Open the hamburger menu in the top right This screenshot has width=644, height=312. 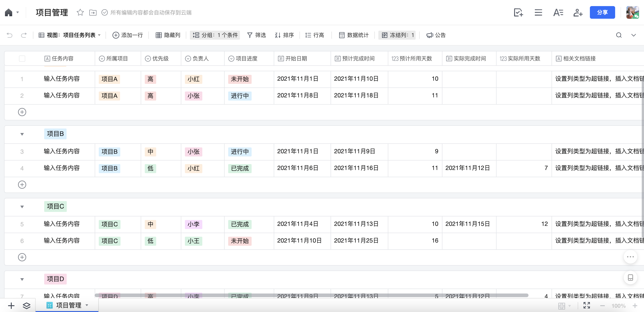(x=538, y=12)
